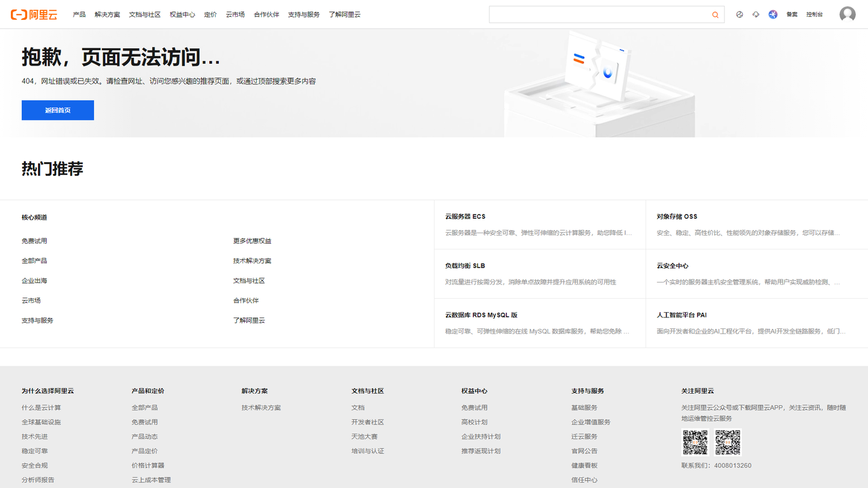Open the footer link 什么是云计算
Viewport: 868px width, 488px height.
pyautogui.click(x=41, y=408)
